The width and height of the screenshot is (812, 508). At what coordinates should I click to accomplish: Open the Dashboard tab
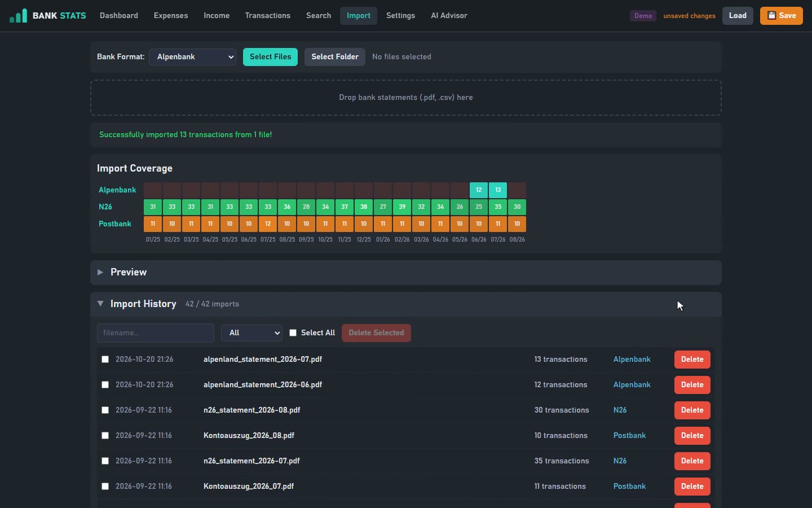point(119,16)
